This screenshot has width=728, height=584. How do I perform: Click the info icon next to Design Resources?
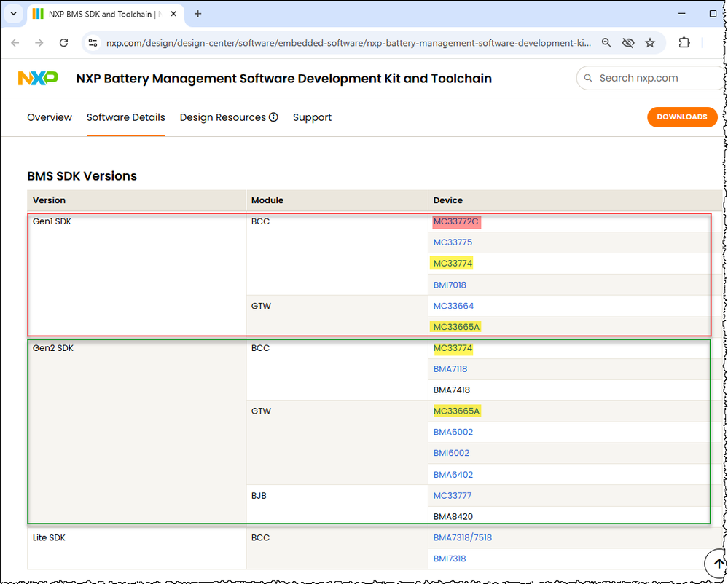[273, 117]
